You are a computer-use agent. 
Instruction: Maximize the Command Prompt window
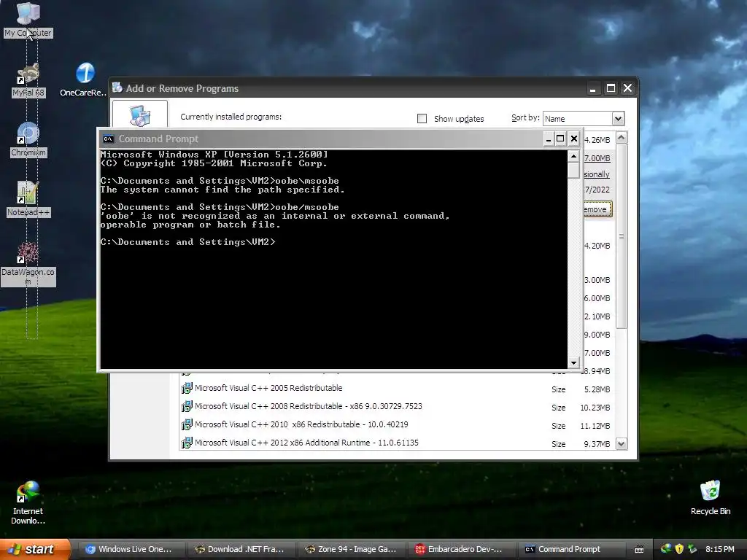click(561, 139)
